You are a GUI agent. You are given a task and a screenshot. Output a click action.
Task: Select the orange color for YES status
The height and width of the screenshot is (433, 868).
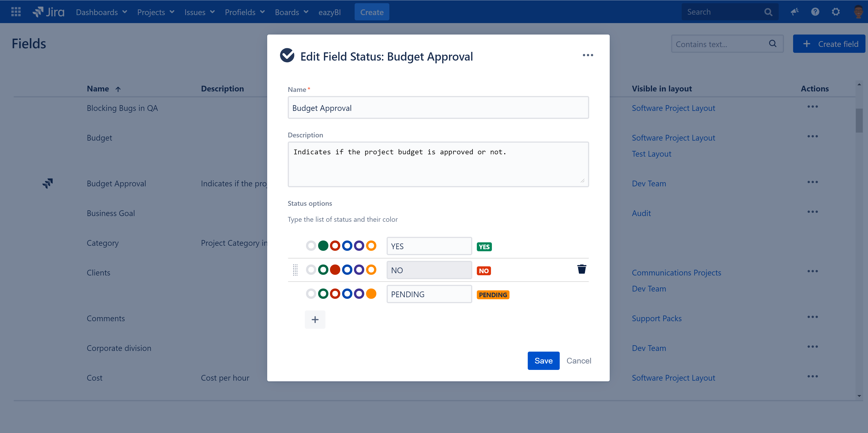[x=371, y=246]
